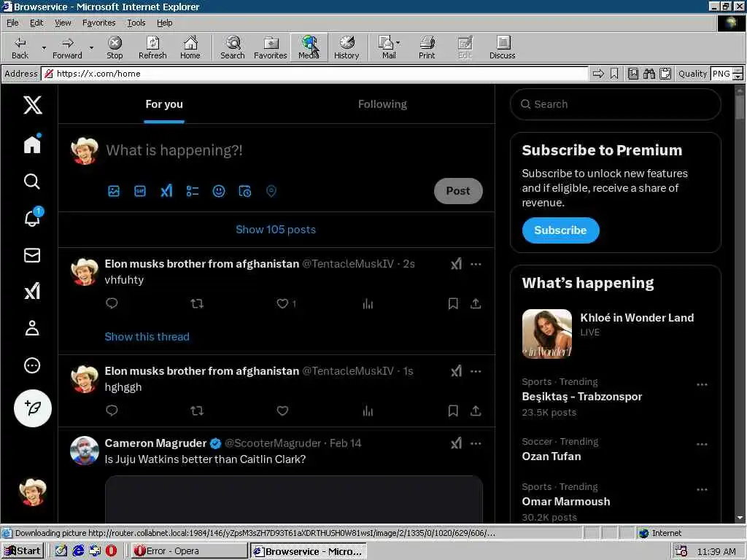Open Profile person icon in sidebar
Screen dimensions: 747x560
pyautogui.click(x=32, y=329)
